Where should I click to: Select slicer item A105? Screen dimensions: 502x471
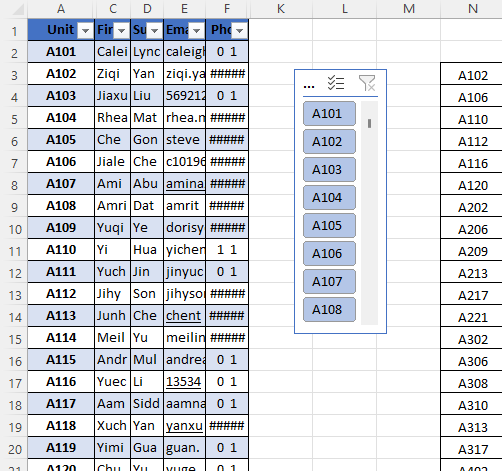[x=329, y=226]
